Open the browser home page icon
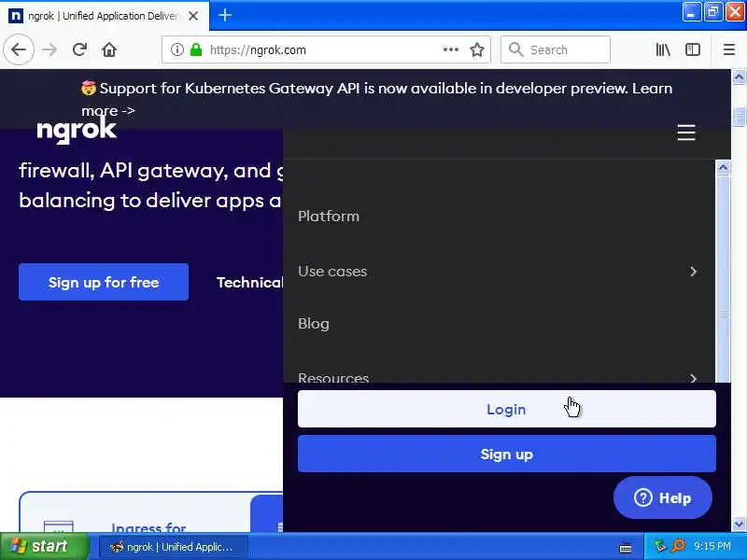Viewport: 747px width, 560px height. coord(109,49)
